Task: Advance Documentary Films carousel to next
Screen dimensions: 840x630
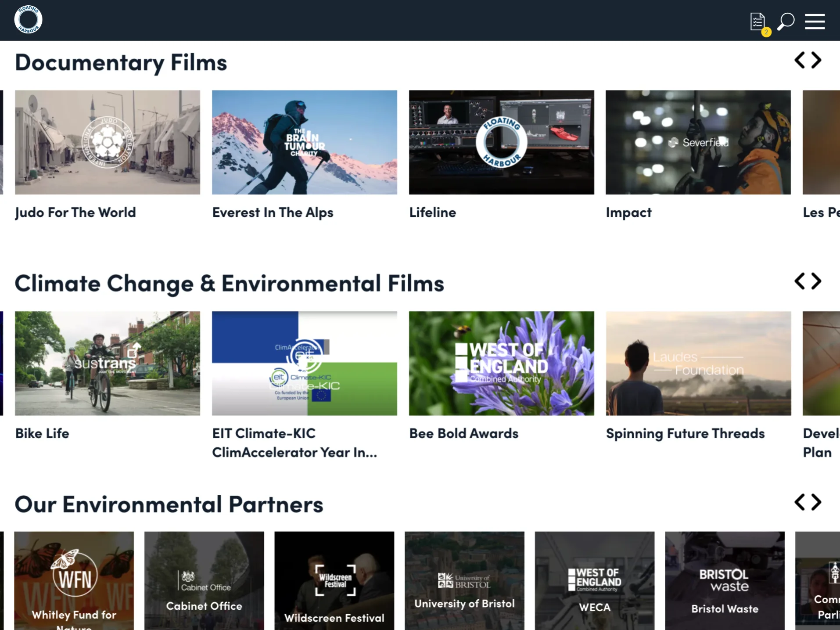Action: (x=816, y=60)
